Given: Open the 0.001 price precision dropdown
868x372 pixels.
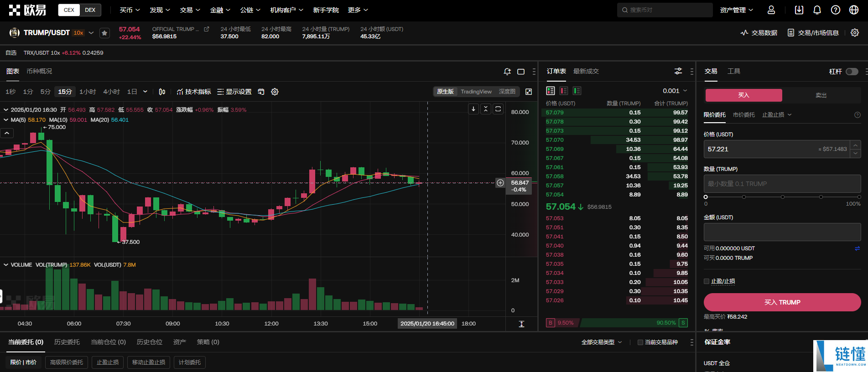Looking at the screenshot, I should [x=675, y=91].
